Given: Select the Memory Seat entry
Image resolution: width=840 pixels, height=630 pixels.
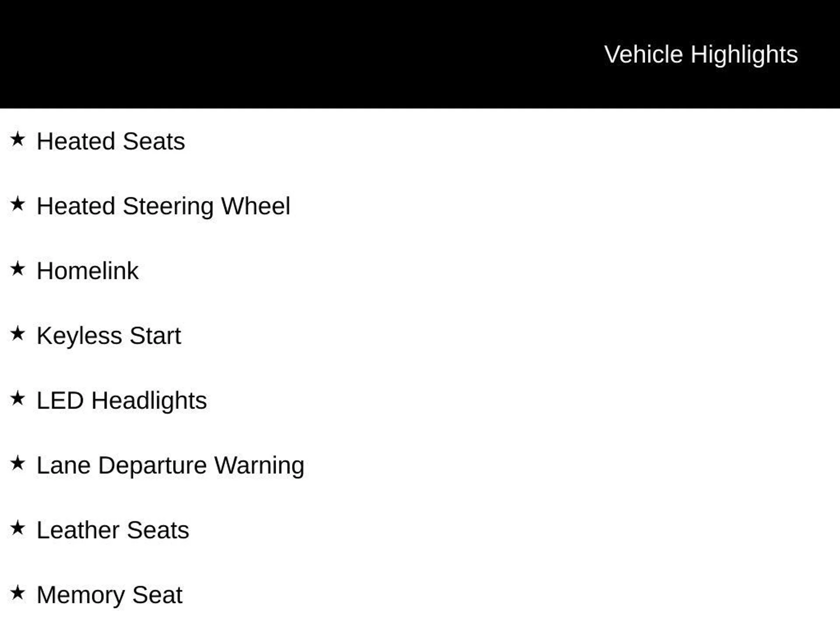Looking at the screenshot, I should click(109, 595).
